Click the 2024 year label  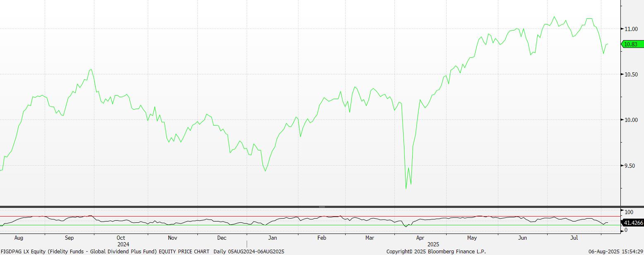pos(123,244)
